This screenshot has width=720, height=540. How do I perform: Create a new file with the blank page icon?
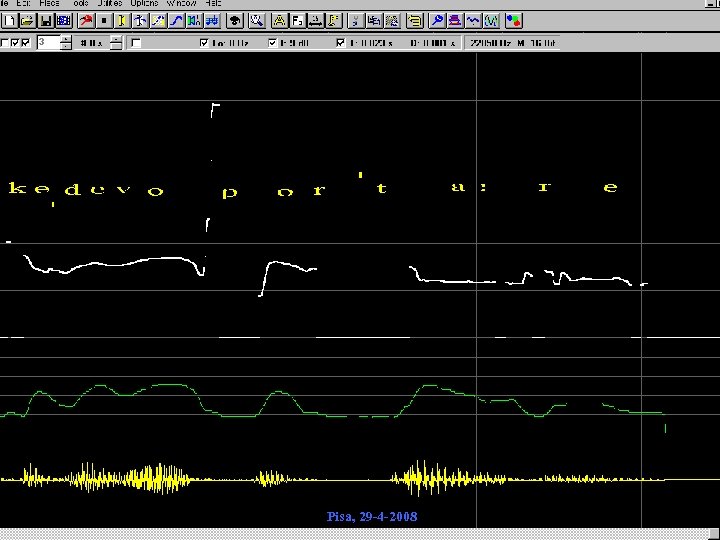[10, 21]
